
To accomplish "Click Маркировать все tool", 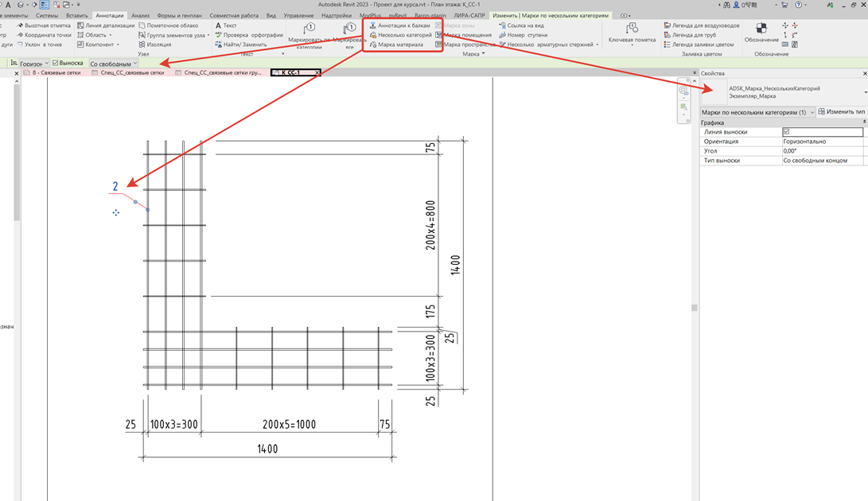I will pyautogui.click(x=349, y=35).
